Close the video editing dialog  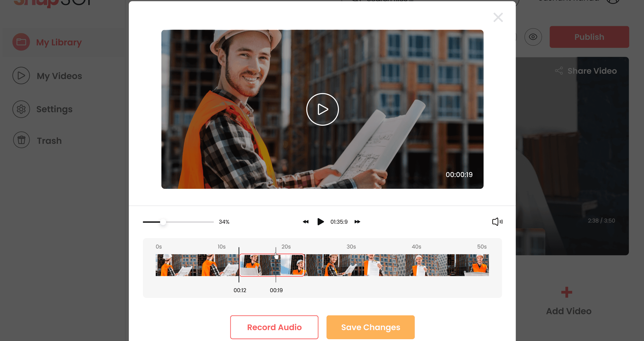tap(498, 17)
